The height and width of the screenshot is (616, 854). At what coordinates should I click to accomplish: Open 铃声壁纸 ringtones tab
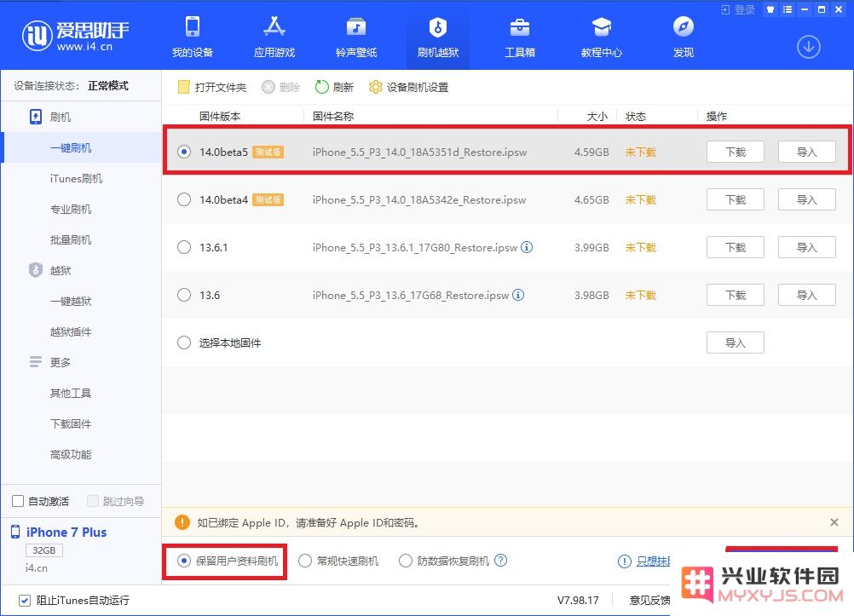pos(356,37)
